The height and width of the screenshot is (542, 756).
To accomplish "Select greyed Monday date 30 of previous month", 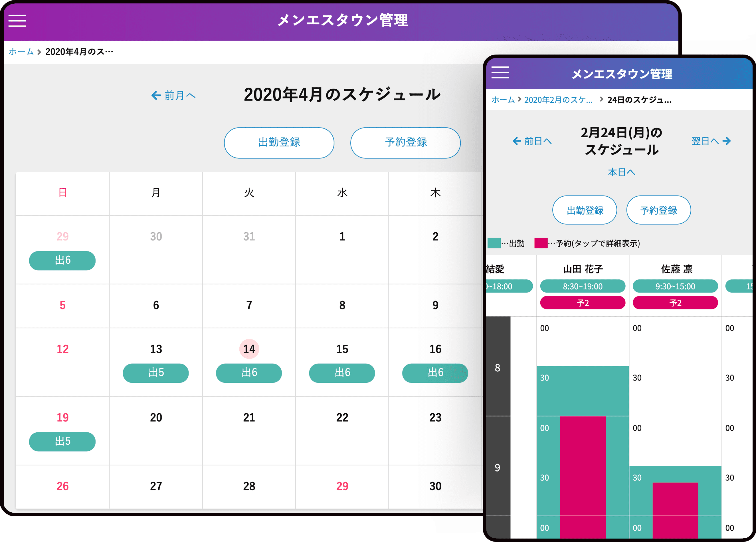I will 156,237.
